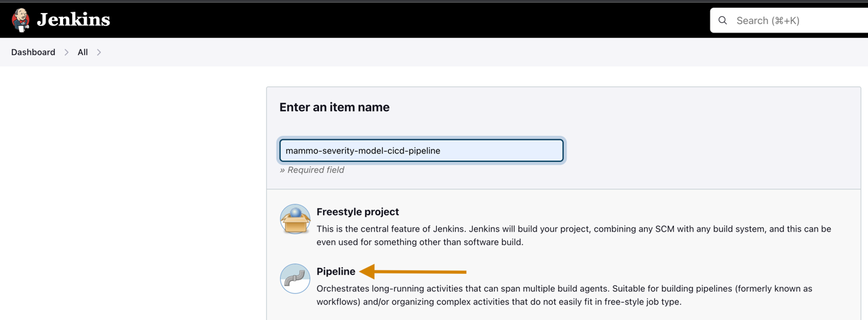
Task: Click the Jenkins wordmark title
Action: 73,20
